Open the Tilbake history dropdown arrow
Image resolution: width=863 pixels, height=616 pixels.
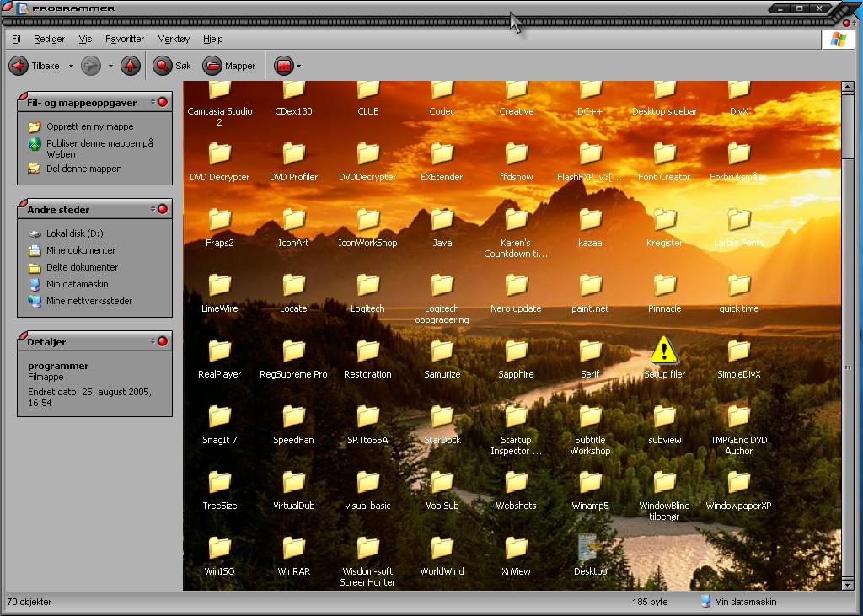point(71,66)
